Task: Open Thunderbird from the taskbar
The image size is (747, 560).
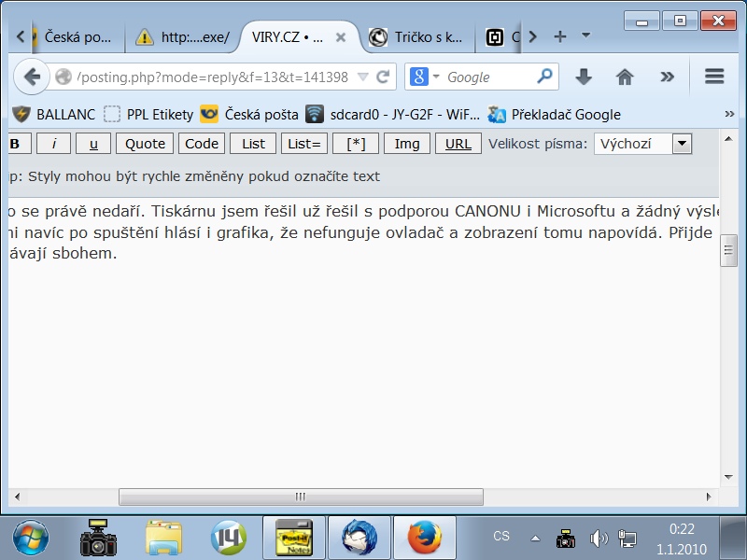Action: 359,538
